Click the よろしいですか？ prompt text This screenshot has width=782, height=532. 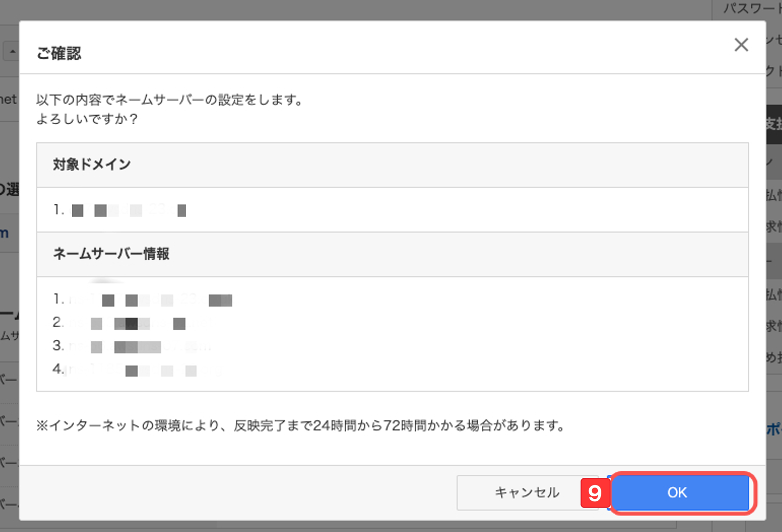(x=87, y=119)
